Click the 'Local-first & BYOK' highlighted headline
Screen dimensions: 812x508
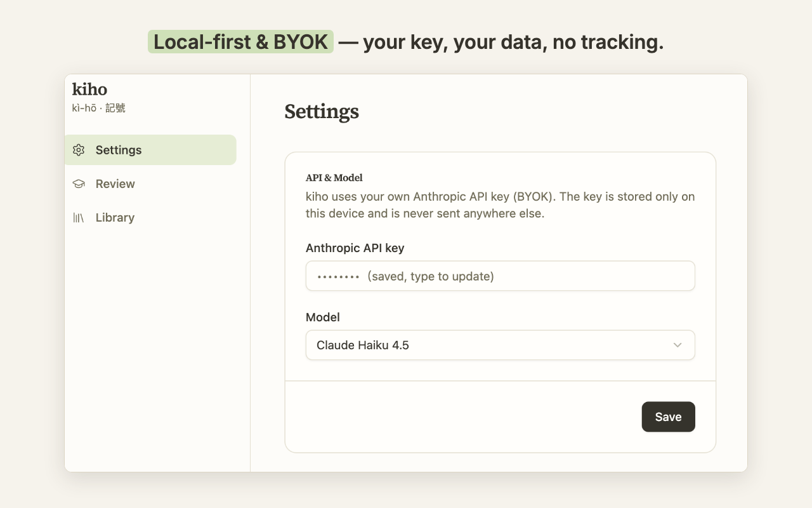(x=240, y=42)
